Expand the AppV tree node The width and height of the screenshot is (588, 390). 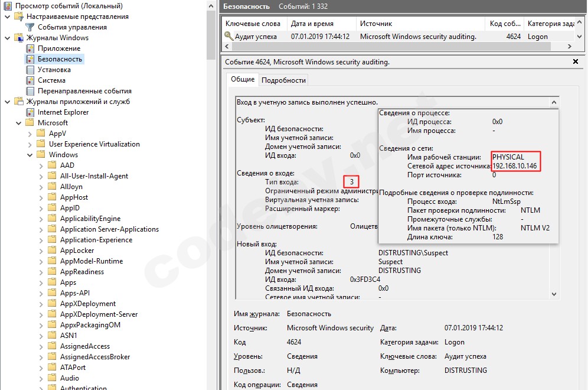30,134
